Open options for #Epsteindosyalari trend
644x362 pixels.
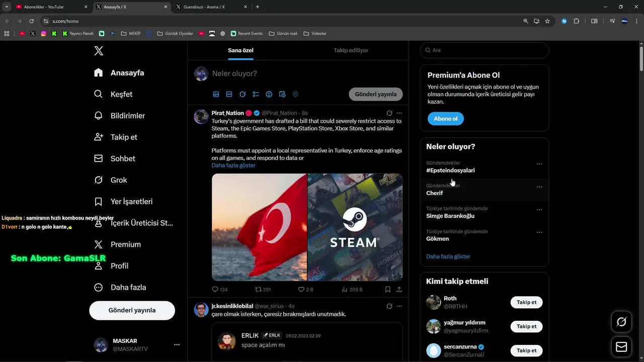[539, 164]
